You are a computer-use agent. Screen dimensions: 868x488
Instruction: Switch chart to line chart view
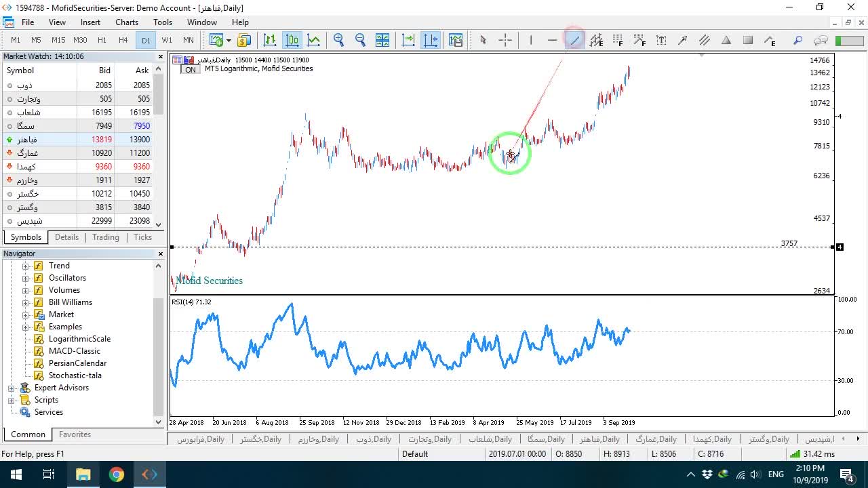314,40
